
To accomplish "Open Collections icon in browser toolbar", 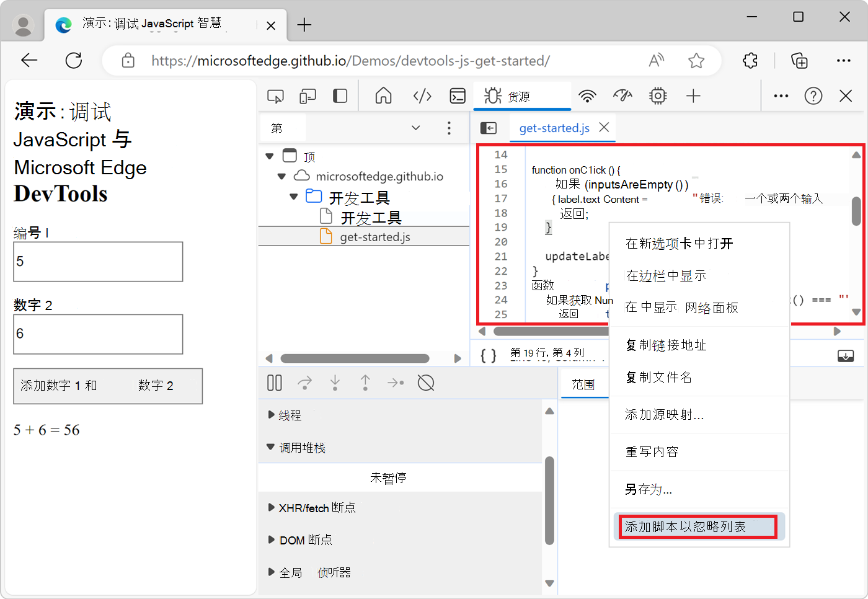I will 800,61.
